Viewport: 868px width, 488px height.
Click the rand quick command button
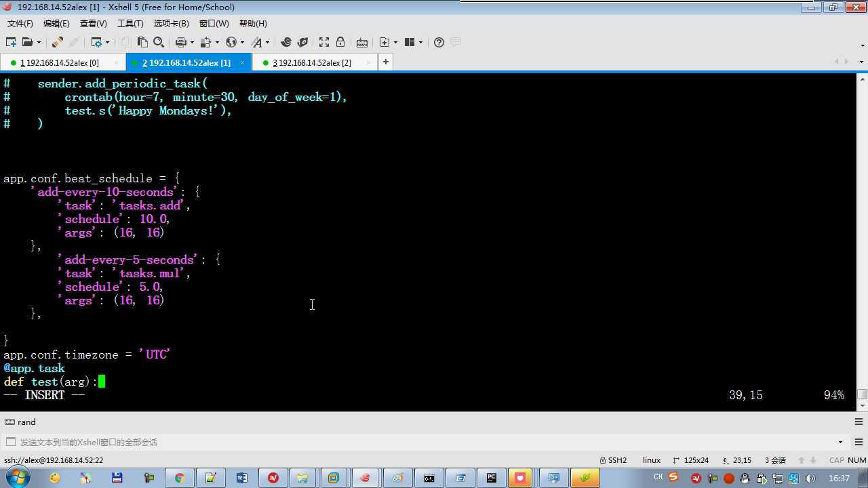(20, 422)
